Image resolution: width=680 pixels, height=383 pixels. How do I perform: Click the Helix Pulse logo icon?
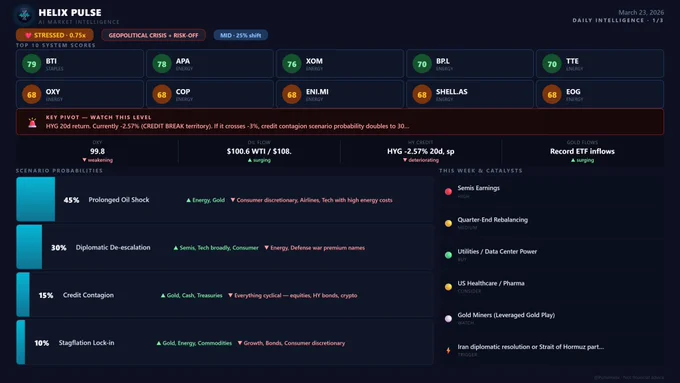coord(24,15)
